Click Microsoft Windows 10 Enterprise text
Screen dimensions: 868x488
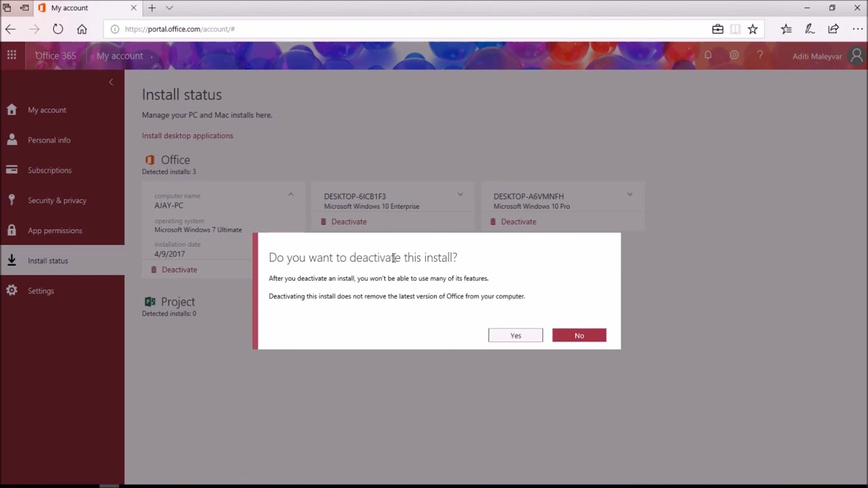point(372,206)
